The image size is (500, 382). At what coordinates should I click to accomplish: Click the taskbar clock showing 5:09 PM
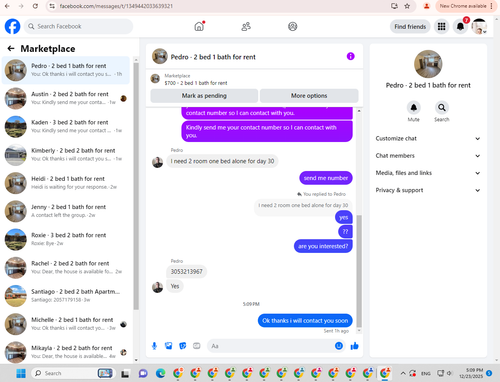tap(471, 373)
